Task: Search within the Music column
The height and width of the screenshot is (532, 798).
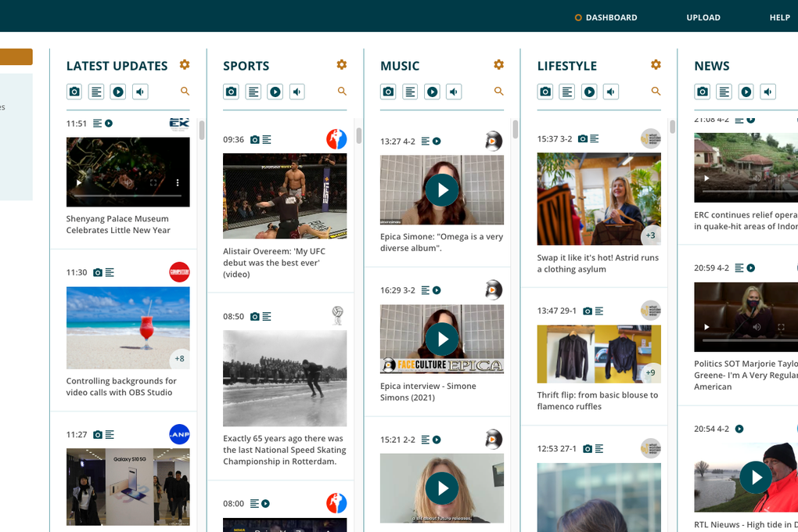Action: point(499,92)
